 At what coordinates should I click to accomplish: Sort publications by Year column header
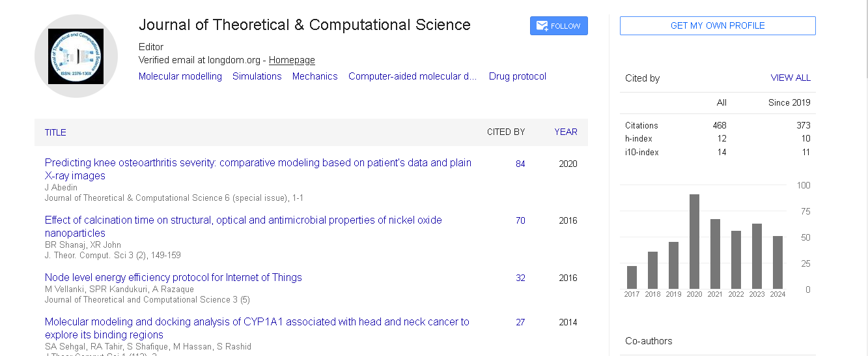pyautogui.click(x=566, y=132)
